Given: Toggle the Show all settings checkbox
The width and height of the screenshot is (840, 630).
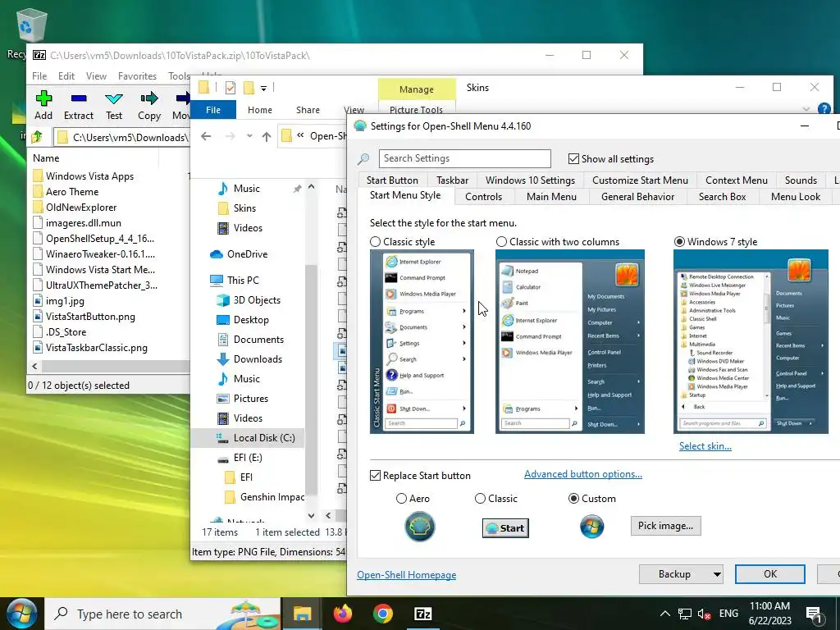Looking at the screenshot, I should (573, 159).
